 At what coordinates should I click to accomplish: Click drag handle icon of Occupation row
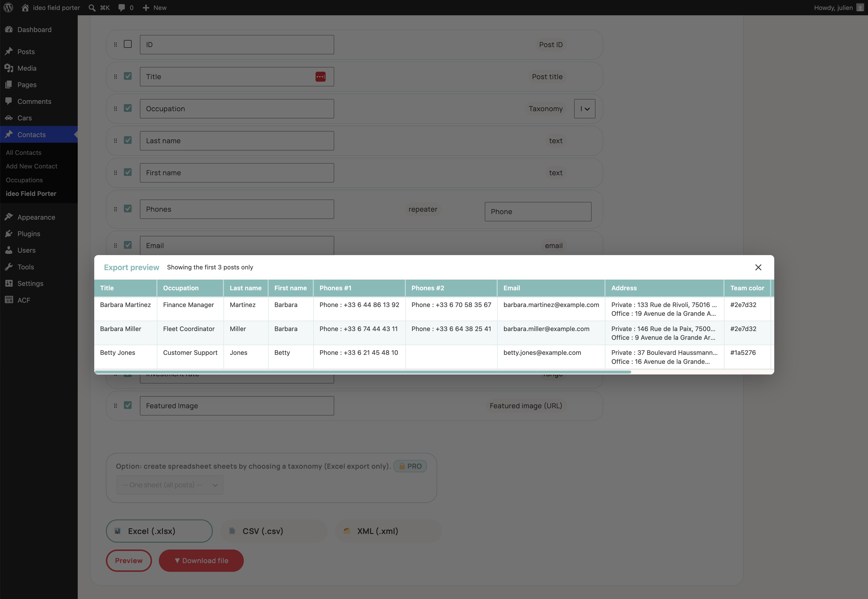coord(115,108)
